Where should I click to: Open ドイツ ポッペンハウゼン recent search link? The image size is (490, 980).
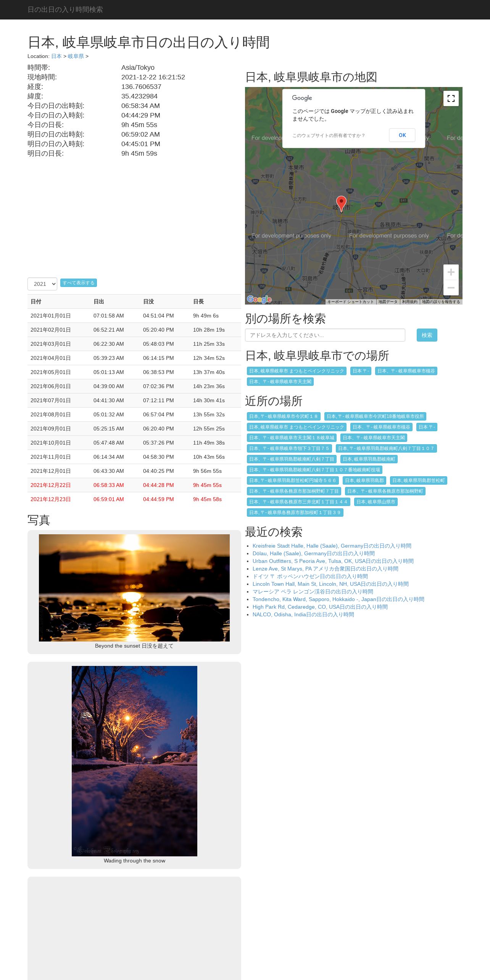tap(310, 576)
